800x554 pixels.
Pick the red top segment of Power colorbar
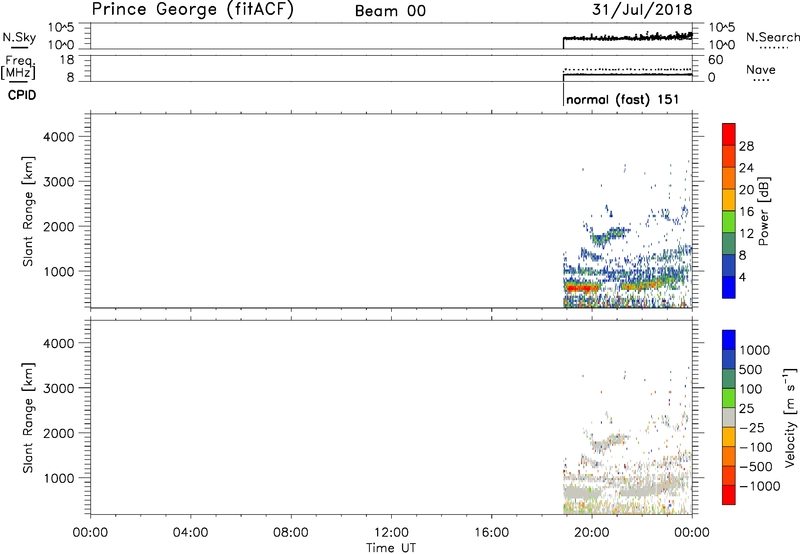point(729,135)
